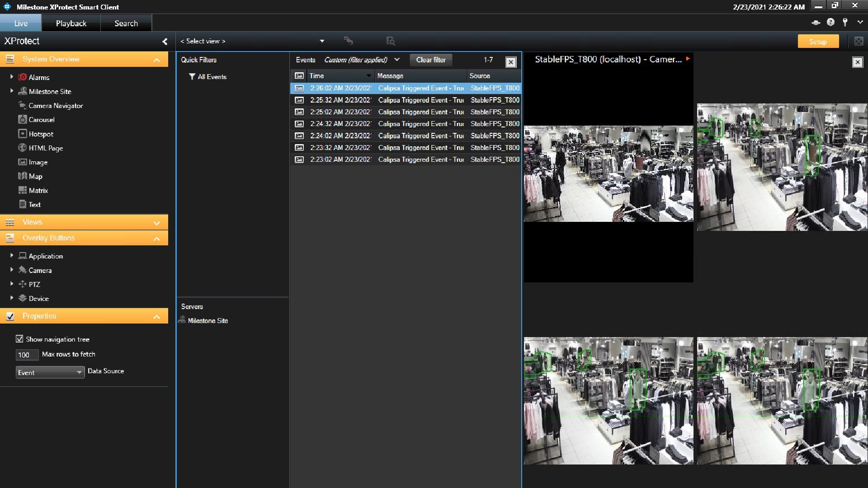Toggle the Properties panel checkbox icon
Image resolution: width=868 pixels, height=488 pixels.
pos(10,316)
